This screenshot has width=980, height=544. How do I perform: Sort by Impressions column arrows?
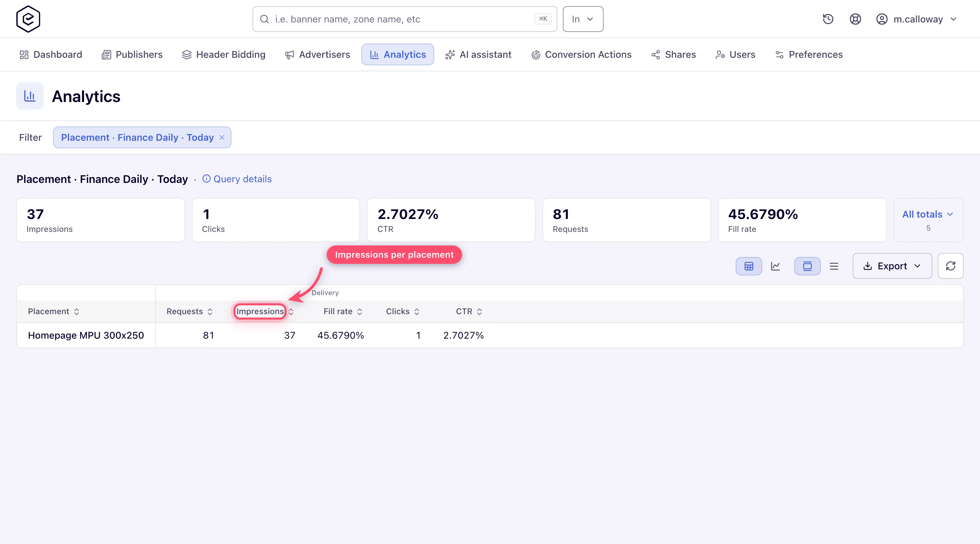[x=291, y=312]
